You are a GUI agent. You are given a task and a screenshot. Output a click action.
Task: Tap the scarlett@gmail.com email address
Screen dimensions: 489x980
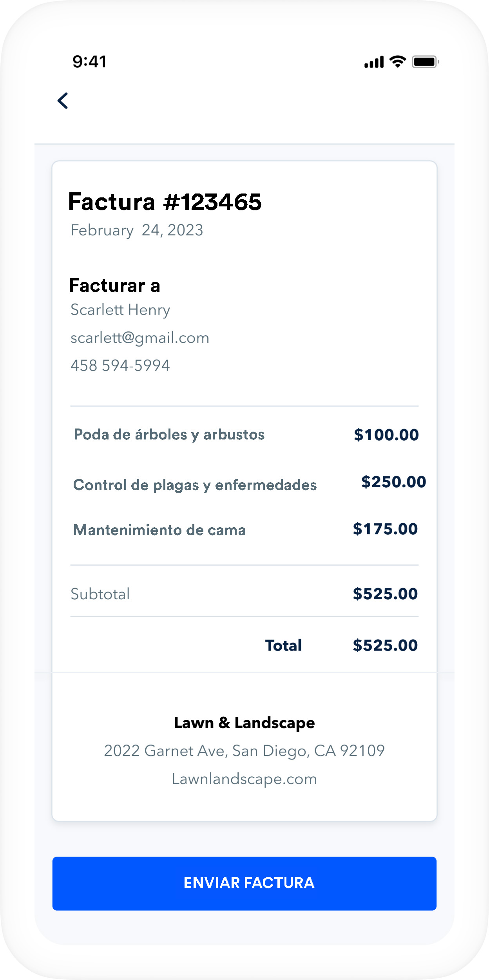140,338
